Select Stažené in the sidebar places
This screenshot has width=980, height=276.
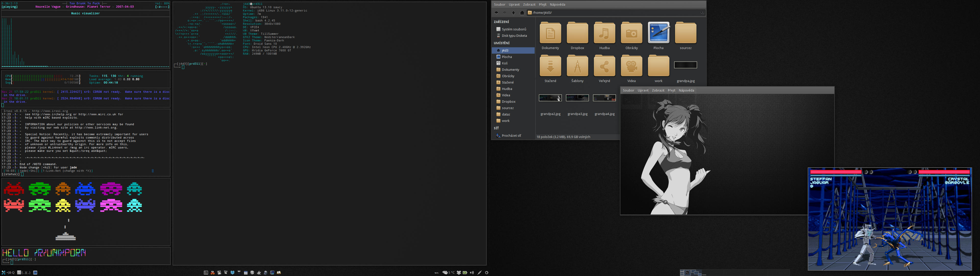click(x=513, y=82)
